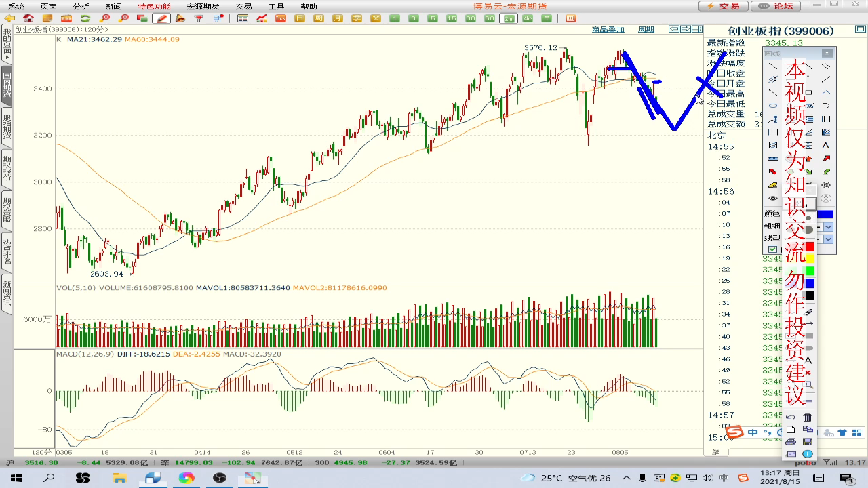Click the red Home icon in toolbar
The width and height of the screenshot is (868, 488).
28,18
